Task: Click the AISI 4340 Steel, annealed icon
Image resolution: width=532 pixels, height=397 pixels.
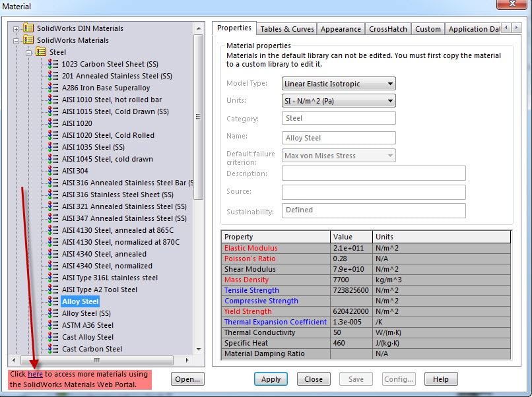Action: click(53, 254)
